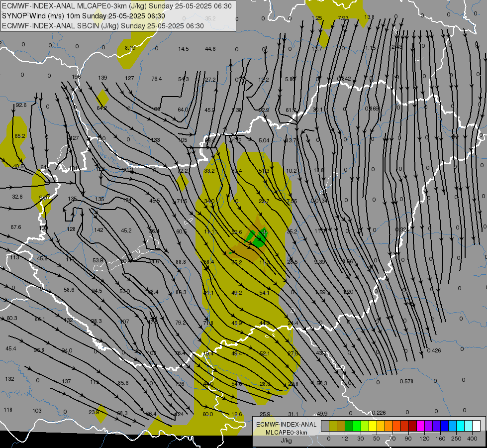Viewport: 487px width, 448px height.
Task: Click the 22.7 grid value
Action: 264,202
